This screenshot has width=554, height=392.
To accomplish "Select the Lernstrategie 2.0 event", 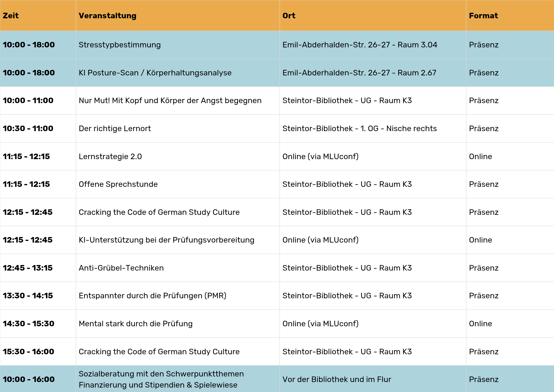I will pos(178,156).
